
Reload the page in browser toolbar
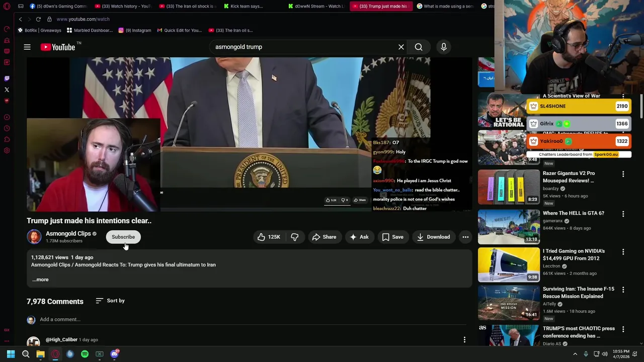38,19
